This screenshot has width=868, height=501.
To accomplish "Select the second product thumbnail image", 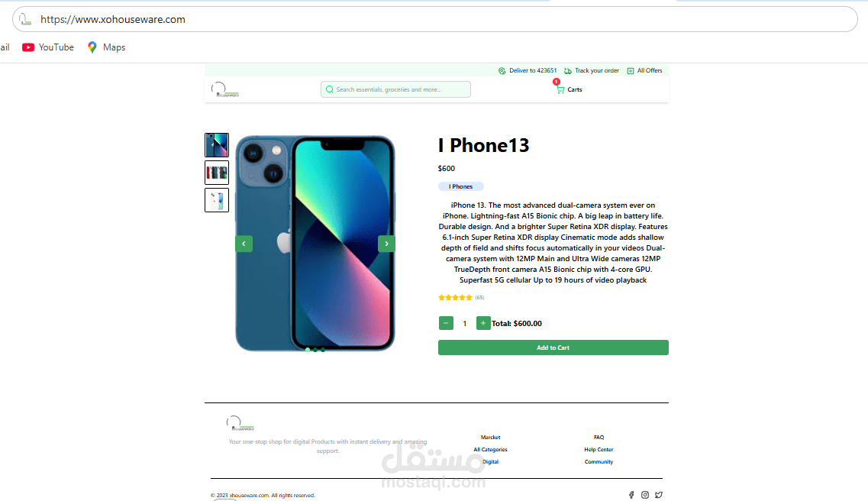I will [x=217, y=173].
